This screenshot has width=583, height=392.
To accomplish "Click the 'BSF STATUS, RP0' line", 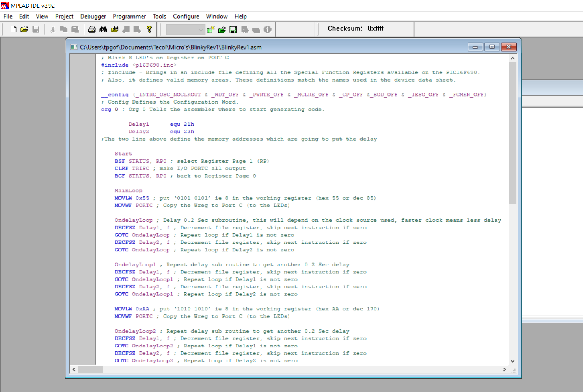I will tap(192, 161).
